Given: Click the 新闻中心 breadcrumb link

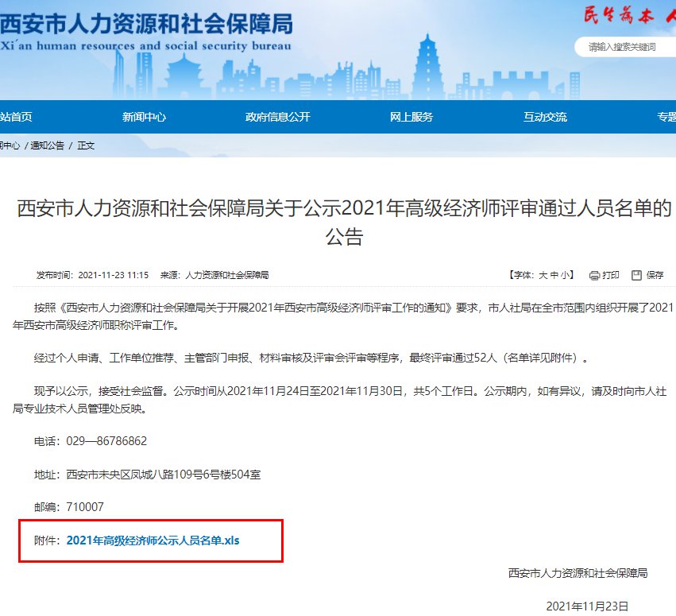Looking at the screenshot, I should (x=10, y=145).
